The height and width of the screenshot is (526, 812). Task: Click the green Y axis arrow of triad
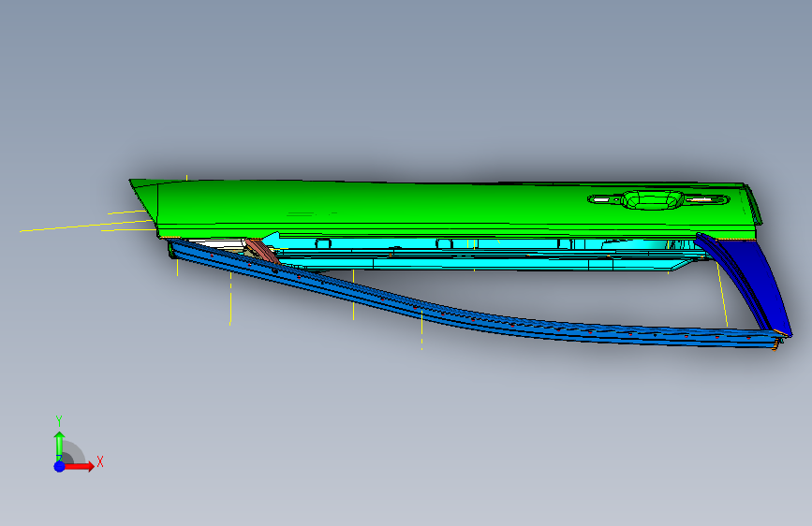coord(59,445)
